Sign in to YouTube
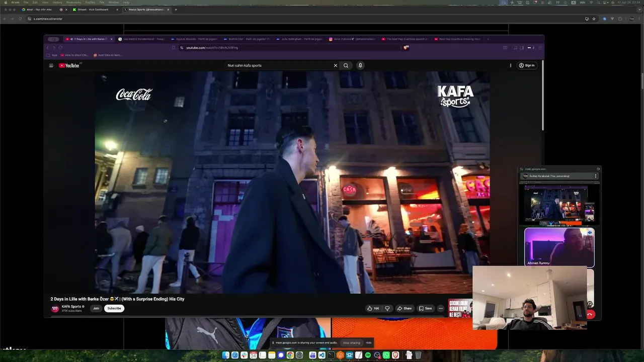Viewport: 644px width, 362px height. (x=527, y=65)
